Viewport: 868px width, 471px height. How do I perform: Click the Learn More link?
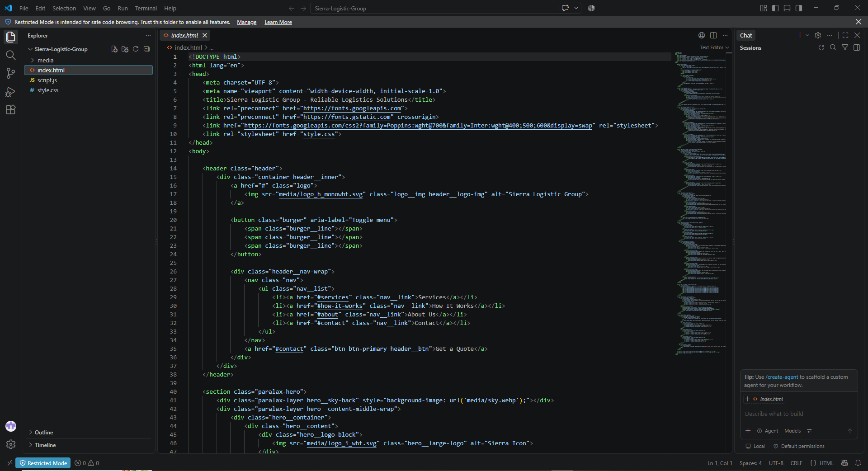tap(278, 22)
